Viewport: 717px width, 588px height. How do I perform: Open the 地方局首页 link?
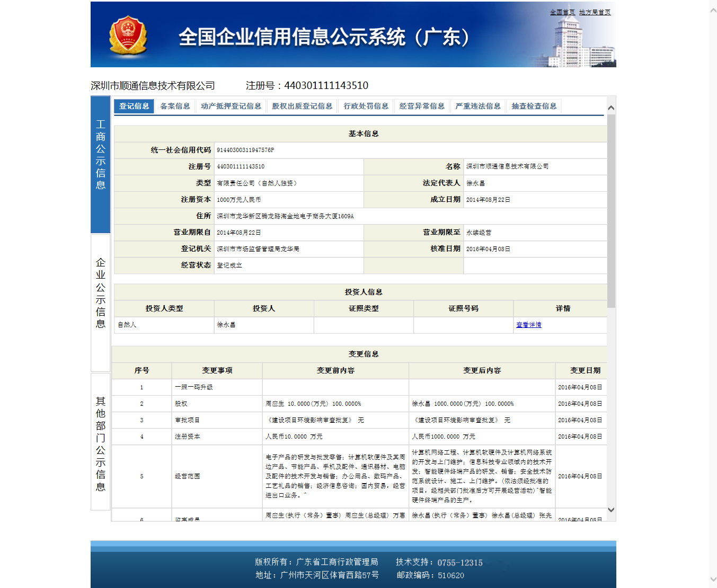[595, 12]
